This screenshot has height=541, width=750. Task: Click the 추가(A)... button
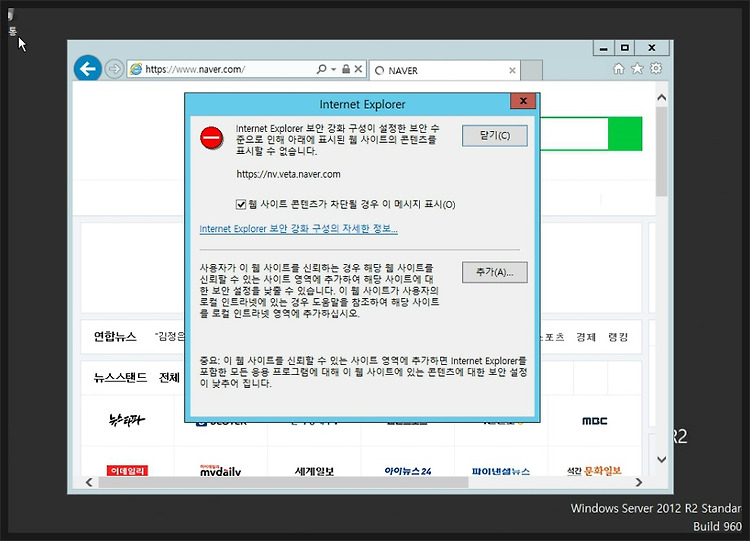click(495, 272)
